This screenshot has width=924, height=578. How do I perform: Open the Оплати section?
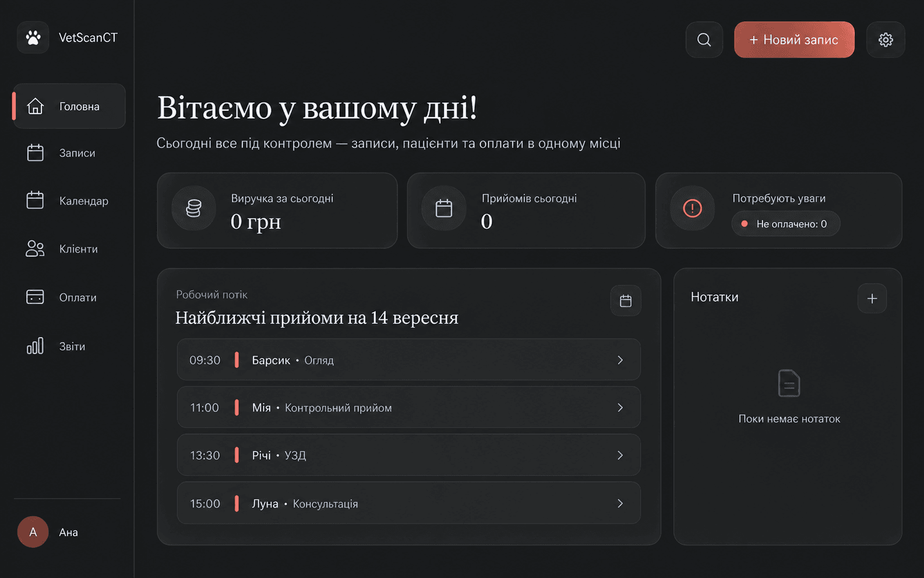point(70,297)
